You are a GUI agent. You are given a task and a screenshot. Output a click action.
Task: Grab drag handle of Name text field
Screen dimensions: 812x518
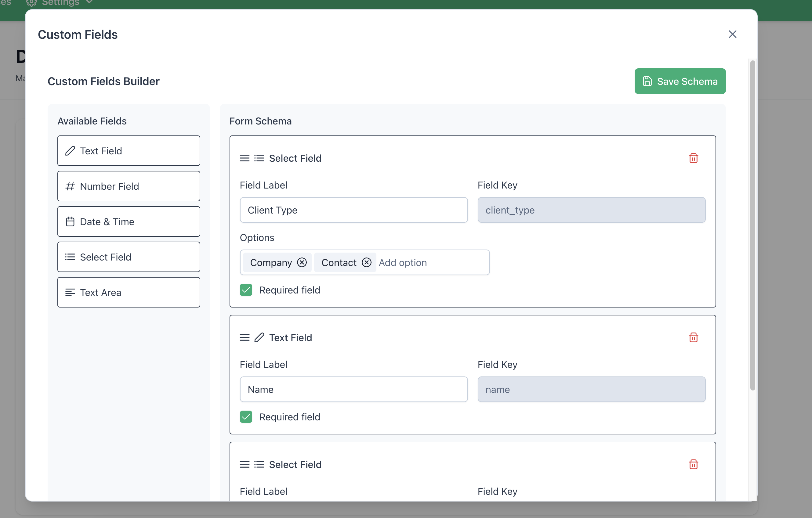click(245, 337)
